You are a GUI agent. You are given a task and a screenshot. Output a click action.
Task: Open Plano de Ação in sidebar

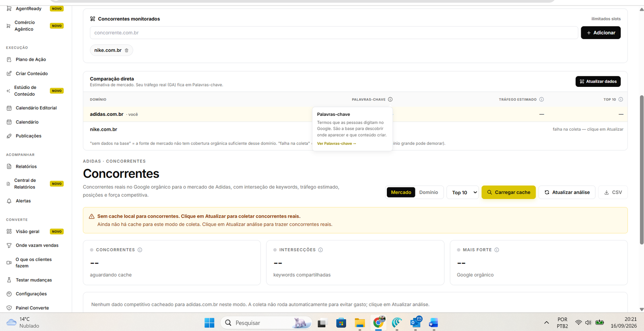[x=31, y=60]
